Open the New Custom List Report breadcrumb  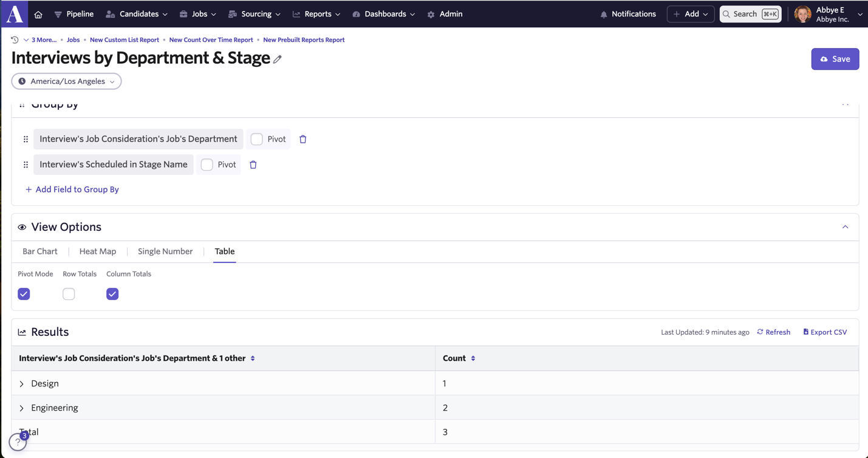click(125, 40)
